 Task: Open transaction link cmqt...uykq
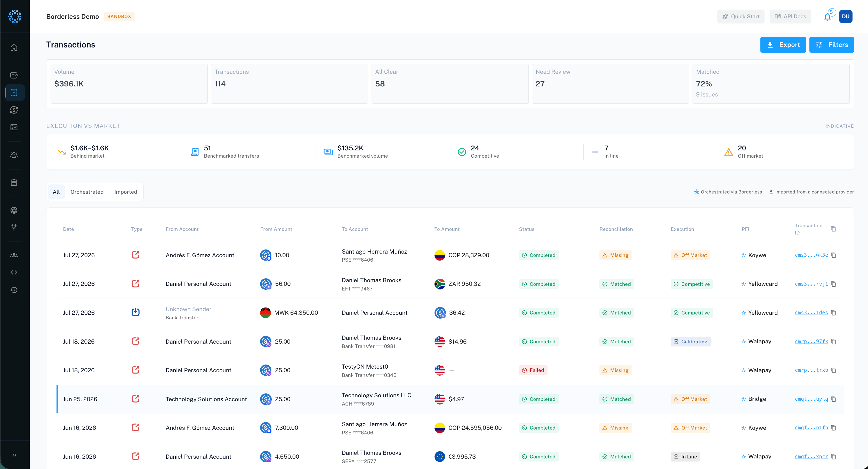coord(811,399)
